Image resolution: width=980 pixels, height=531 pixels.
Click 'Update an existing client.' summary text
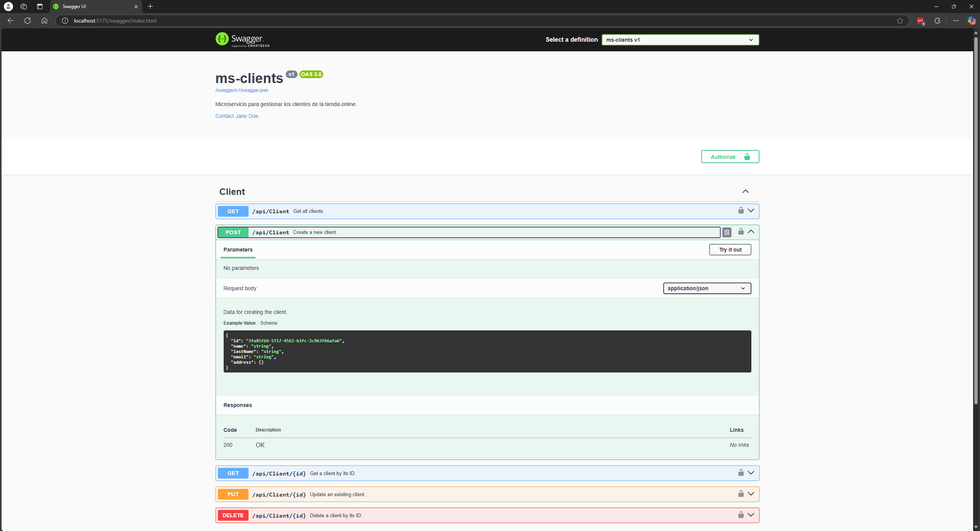coord(337,494)
